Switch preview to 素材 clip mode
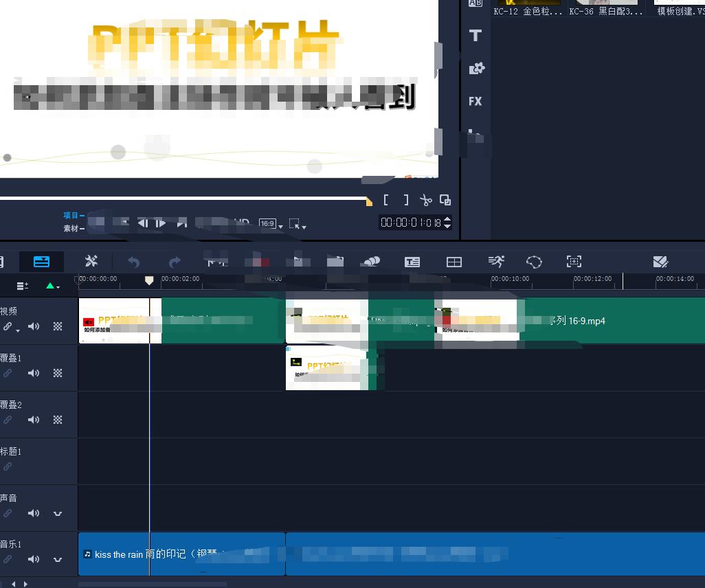This screenshot has height=588, width=705. click(71, 228)
